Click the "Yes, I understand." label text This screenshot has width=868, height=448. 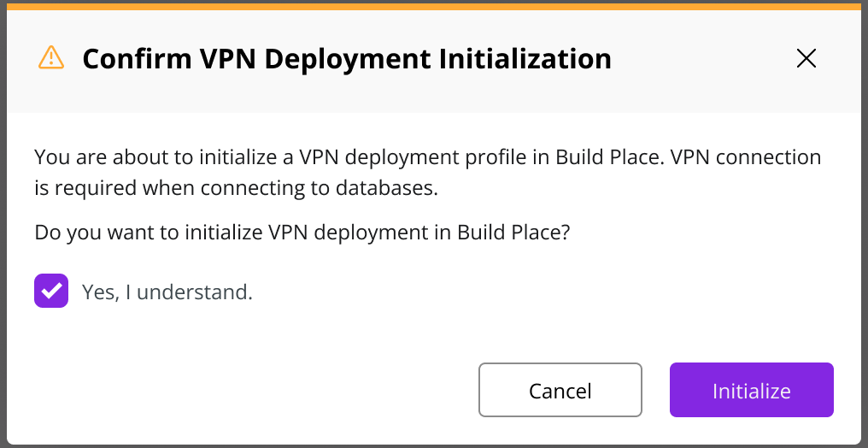pyautogui.click(x=167, y=292)
